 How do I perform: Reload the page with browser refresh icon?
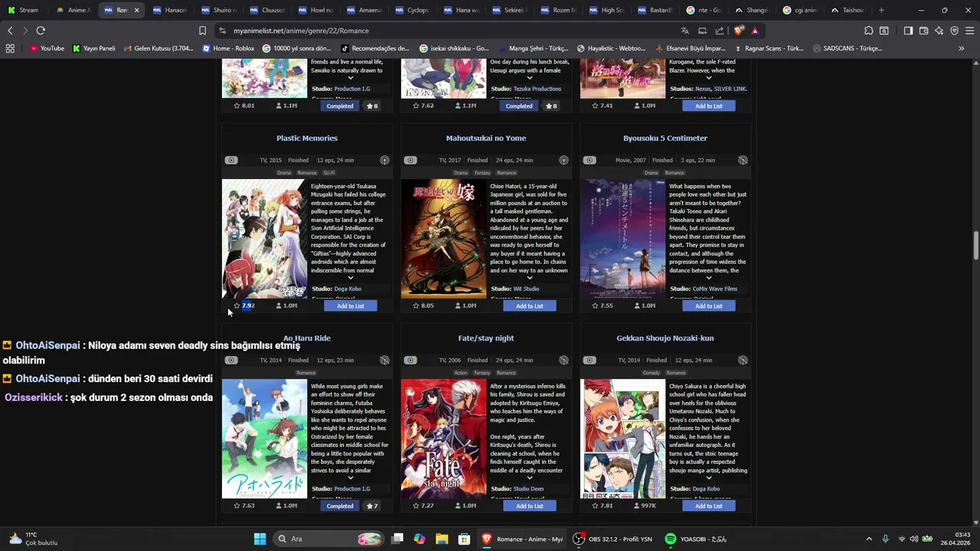click(41, 31)
